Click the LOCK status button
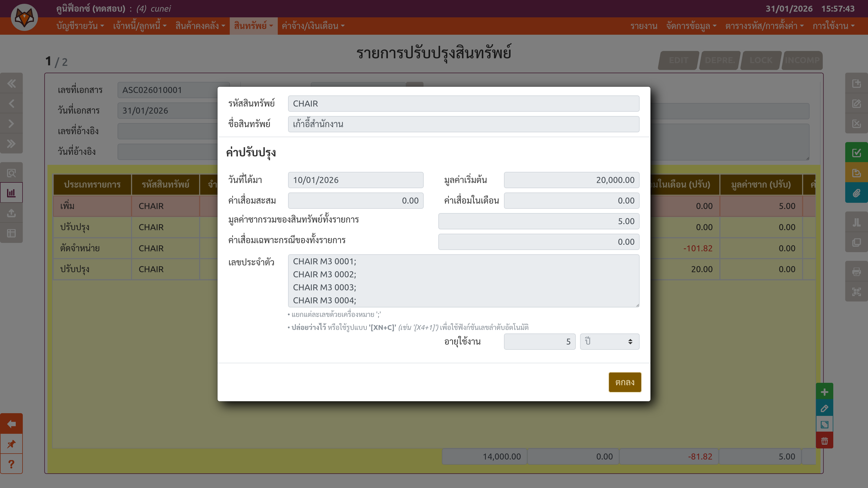This screenshot has width=868, height=488. coord(761,60)
